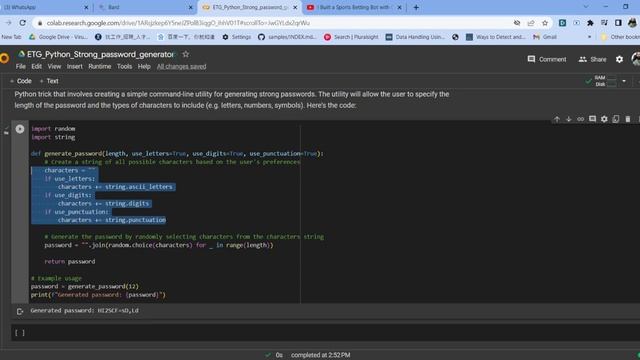Open the cell editor settings gear
The height and width of the screenshot is (360, 640).
pyautogui.click(x=604, y=119)
